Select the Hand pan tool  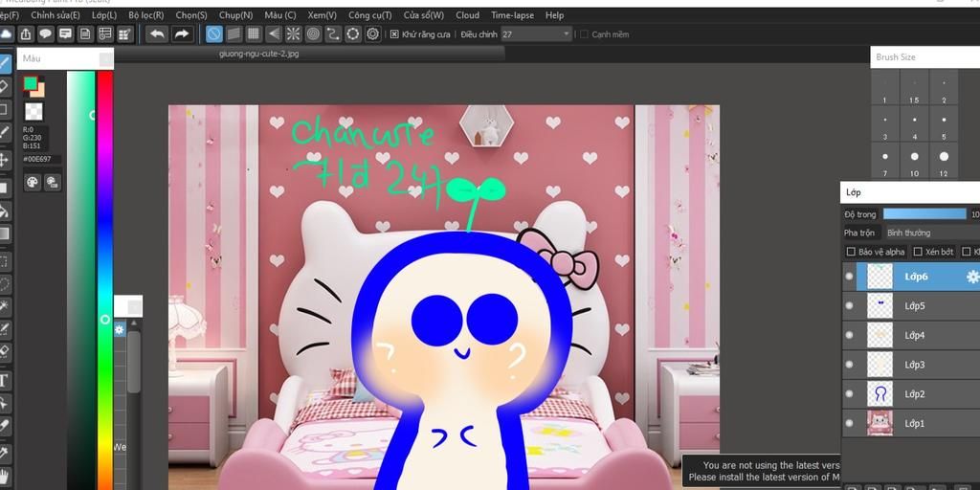[x=4, y=476]
